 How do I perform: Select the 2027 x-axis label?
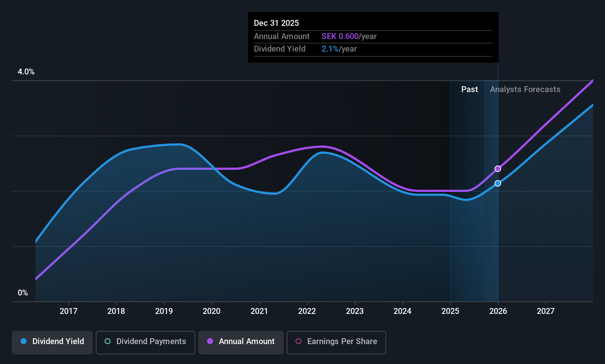coord(546,311)
